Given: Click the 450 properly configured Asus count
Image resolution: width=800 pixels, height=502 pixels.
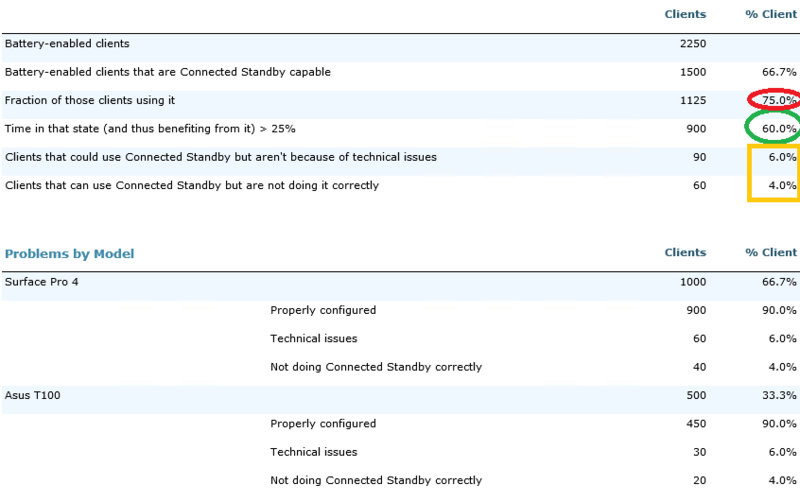Looking at the screenshot, I should click(x=695, y=423).
